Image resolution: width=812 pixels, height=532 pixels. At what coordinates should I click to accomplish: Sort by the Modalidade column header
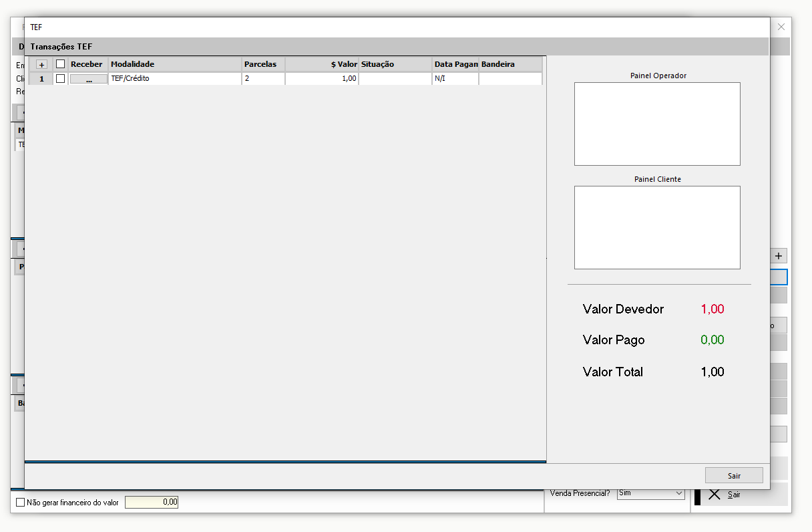(x=175, y=64)
